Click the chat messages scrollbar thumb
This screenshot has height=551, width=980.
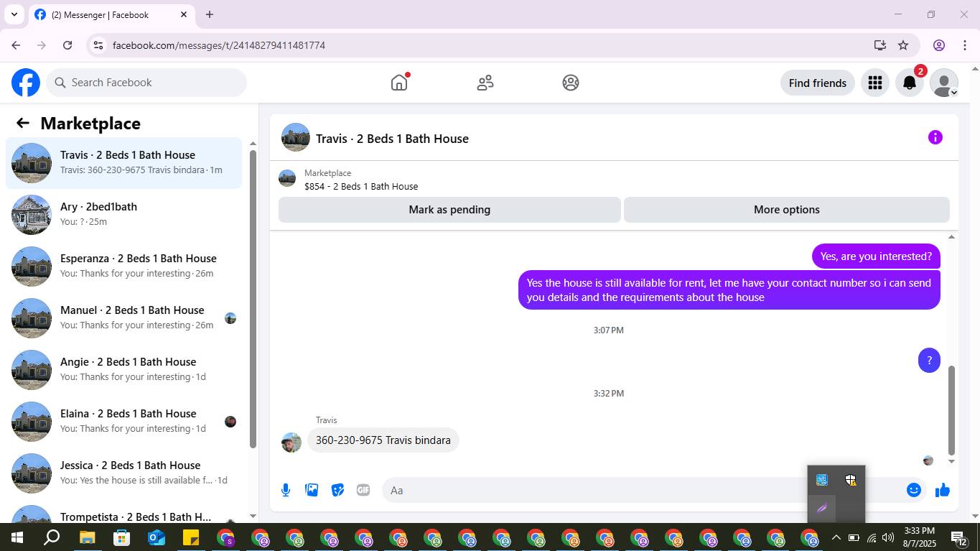click(952, 409)
